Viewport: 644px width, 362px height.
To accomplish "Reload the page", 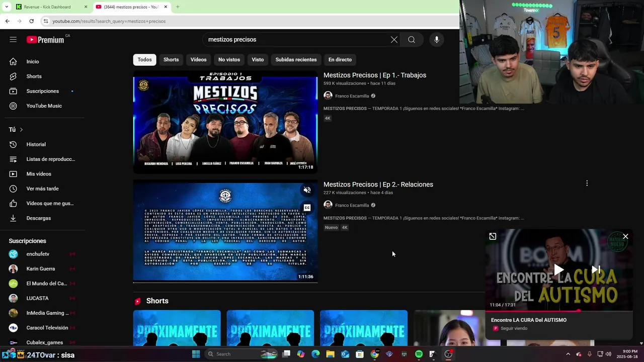I will pos(31,21).
